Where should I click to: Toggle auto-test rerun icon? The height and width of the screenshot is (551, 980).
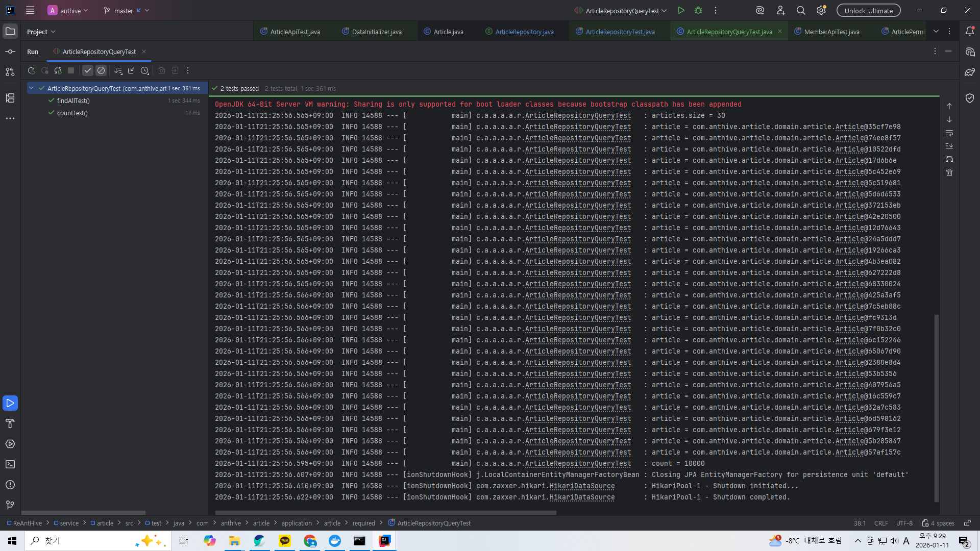pos(58,71)
